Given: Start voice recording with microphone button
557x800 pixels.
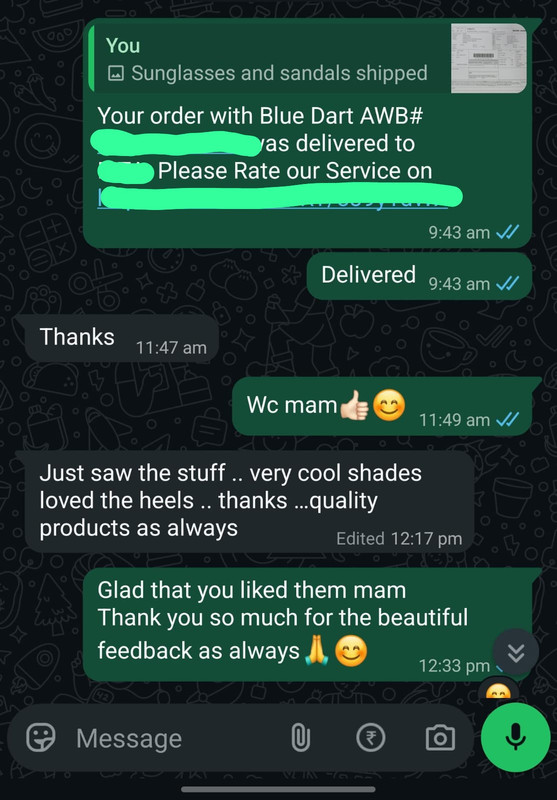Looking at the screenshot, I should [515, 737].
